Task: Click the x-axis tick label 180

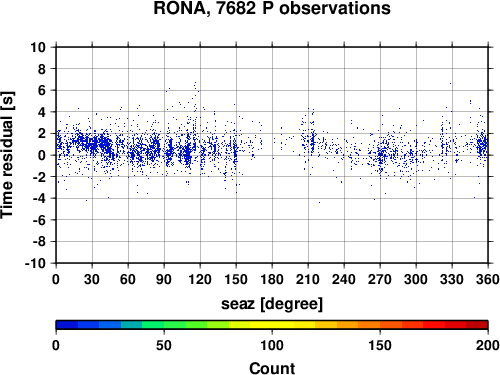Action: point(272,279)
